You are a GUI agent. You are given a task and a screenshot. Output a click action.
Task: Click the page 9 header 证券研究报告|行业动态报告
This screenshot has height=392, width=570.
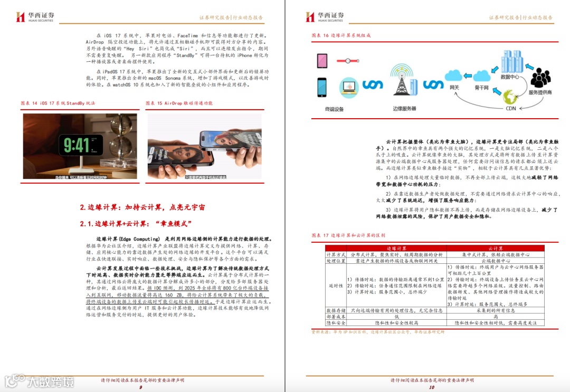231,17
